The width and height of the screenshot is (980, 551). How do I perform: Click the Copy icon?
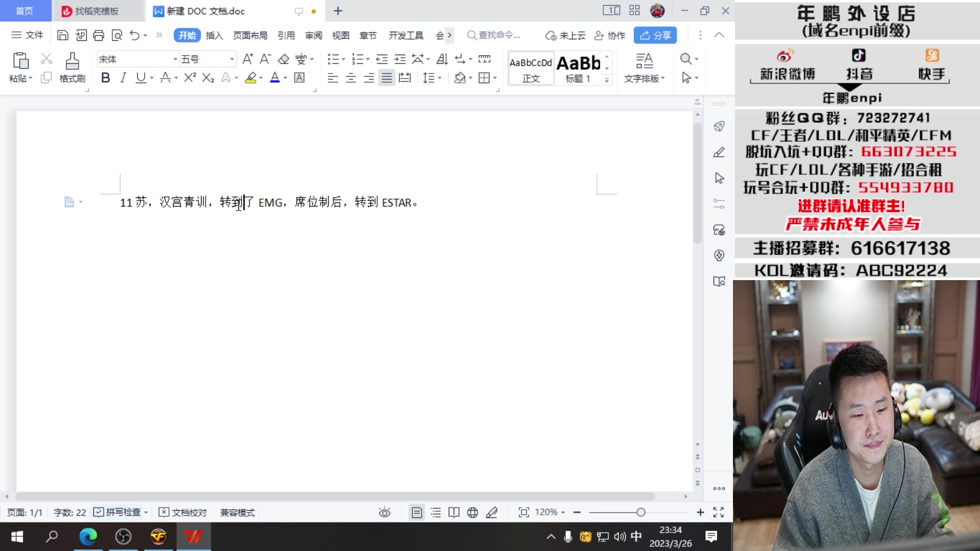tap(46, 78)
